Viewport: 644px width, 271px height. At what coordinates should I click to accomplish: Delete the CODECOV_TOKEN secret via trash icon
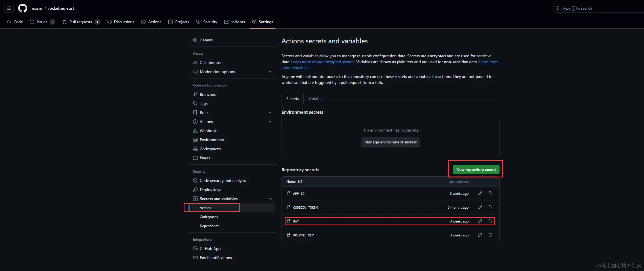(x=490, y=207)
